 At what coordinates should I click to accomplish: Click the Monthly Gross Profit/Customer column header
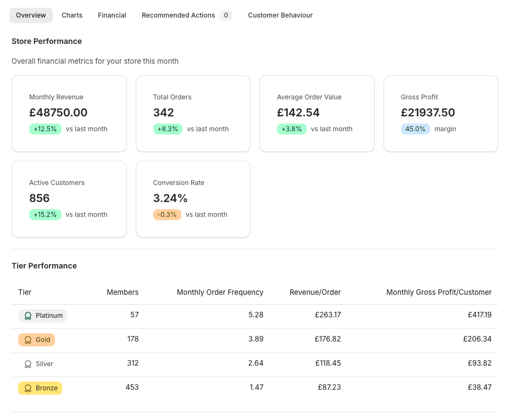[439, 293]
